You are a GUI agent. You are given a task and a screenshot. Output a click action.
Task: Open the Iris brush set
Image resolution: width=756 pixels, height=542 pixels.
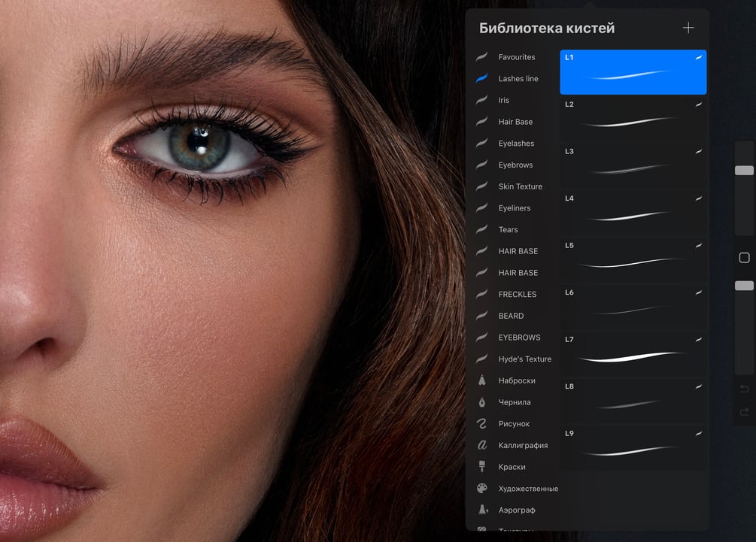click(x=503, y=100)
